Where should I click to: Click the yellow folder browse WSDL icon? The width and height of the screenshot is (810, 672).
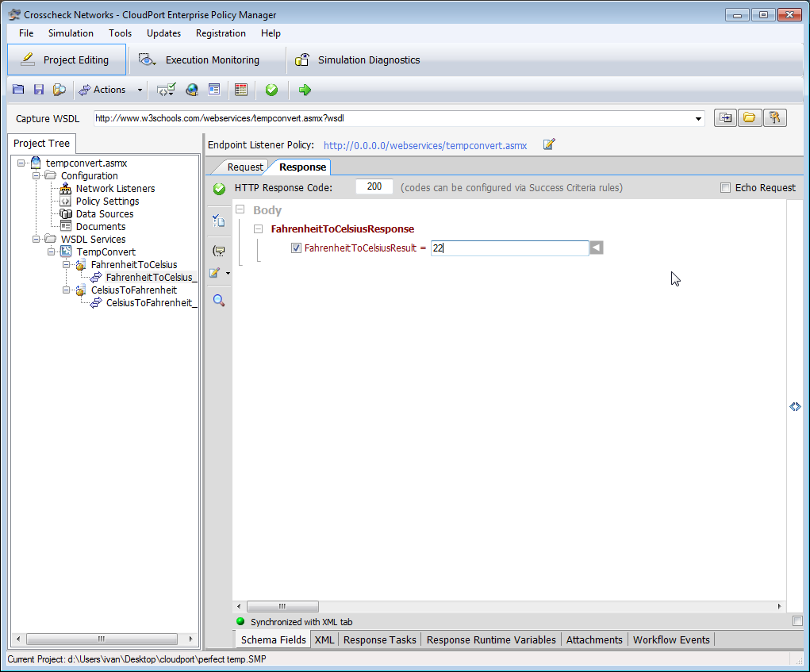(x=750, y=117)
